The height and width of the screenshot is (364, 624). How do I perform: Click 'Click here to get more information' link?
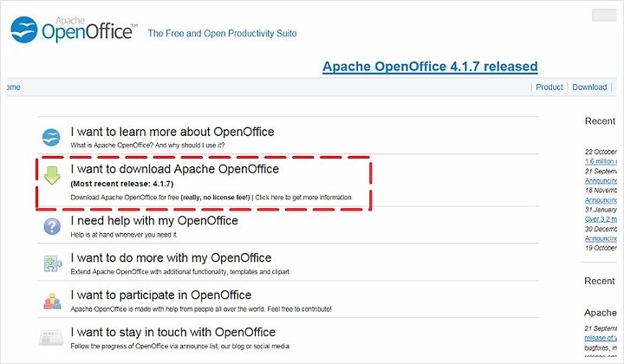303,198
